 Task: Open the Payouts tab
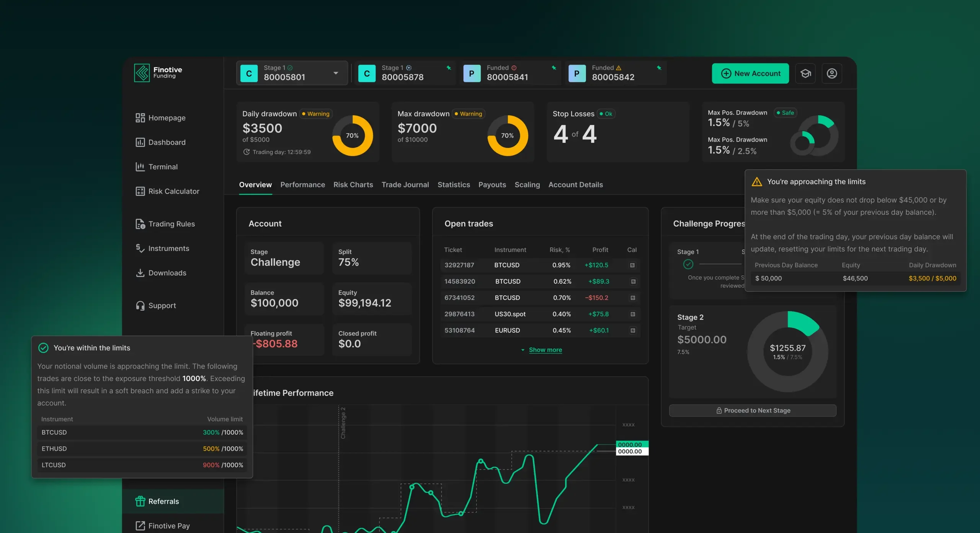[492, 185]
